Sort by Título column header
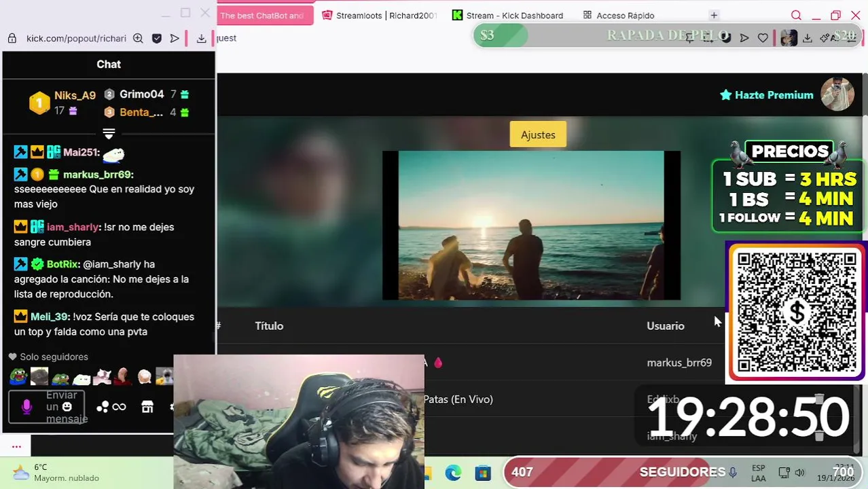 (269, 326)
